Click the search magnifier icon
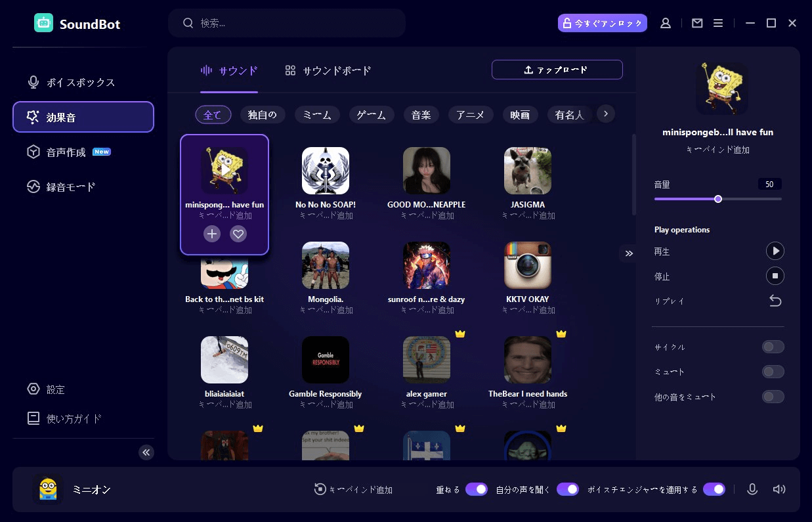 pos(188,23)
